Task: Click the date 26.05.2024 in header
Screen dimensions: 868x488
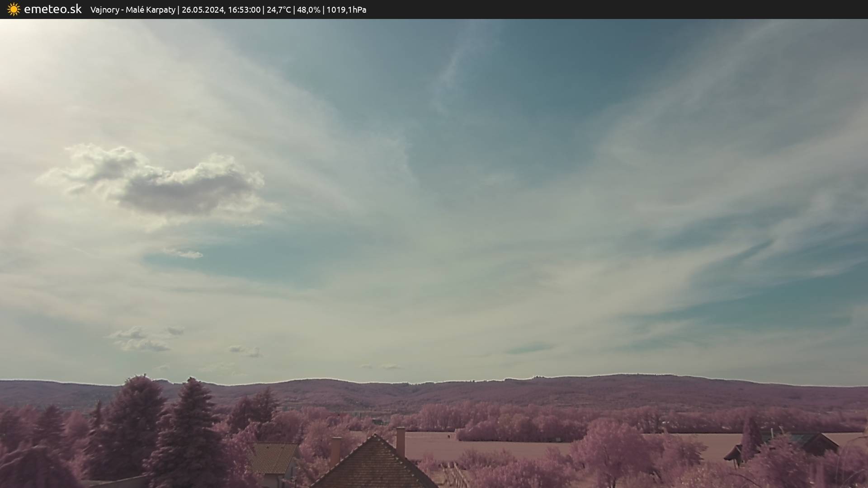Action: coord(203,10)
